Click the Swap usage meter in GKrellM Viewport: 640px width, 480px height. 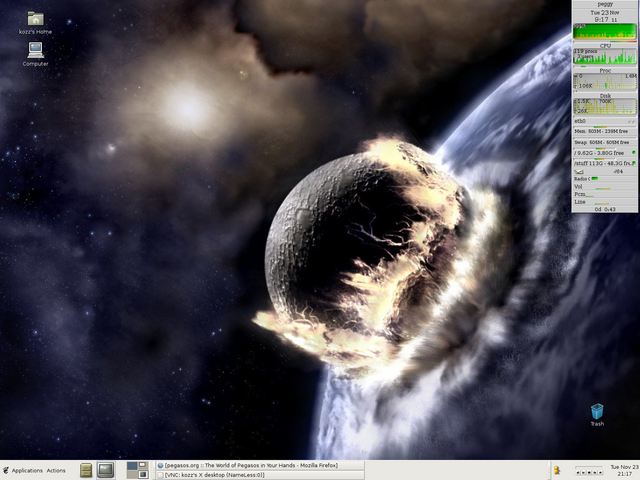point(605,142)
